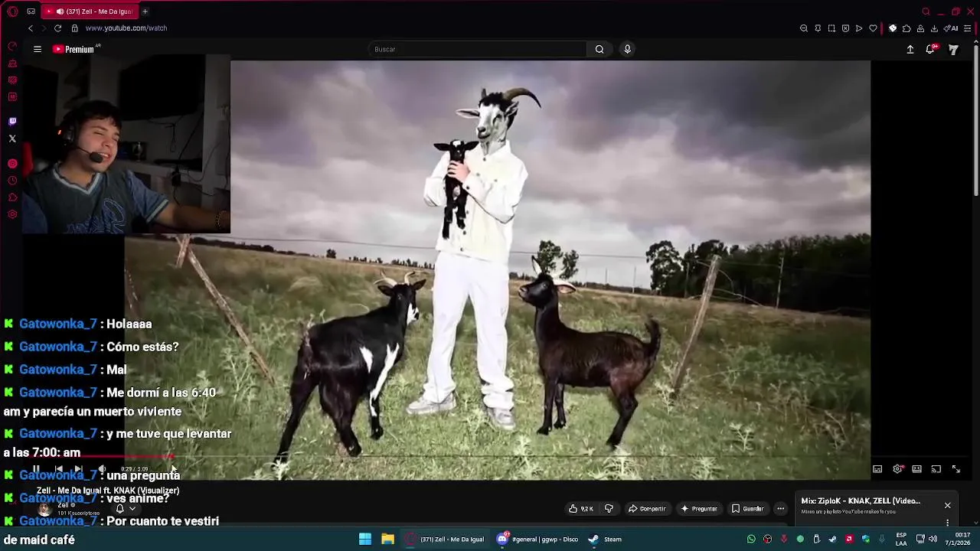
Task: Open a new browser tab
Action: pos(145,11)
